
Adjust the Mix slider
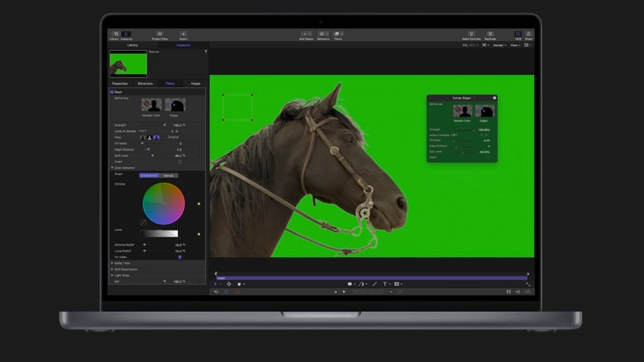(165, 282)
